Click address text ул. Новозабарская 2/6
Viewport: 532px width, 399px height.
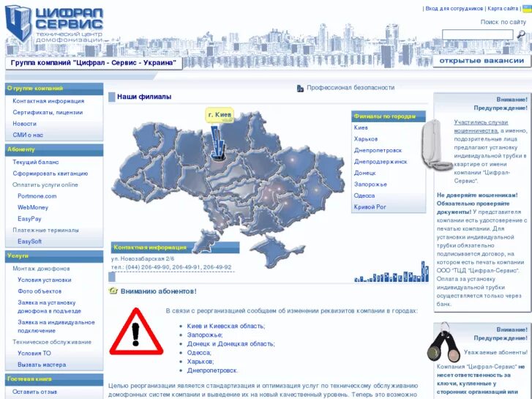[x=143, y=258]
